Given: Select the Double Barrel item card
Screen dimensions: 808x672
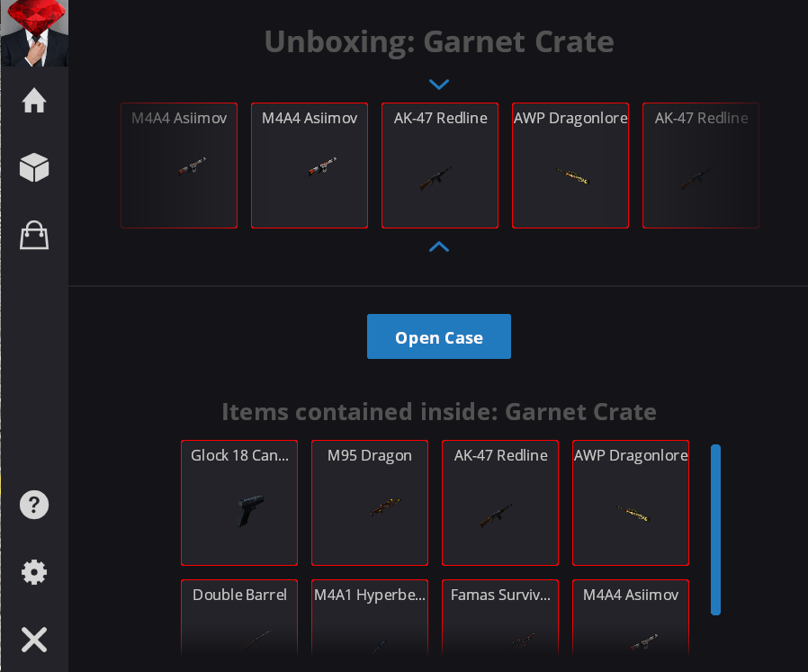Looking at the screenshot, I should click(x=239, y=617).
